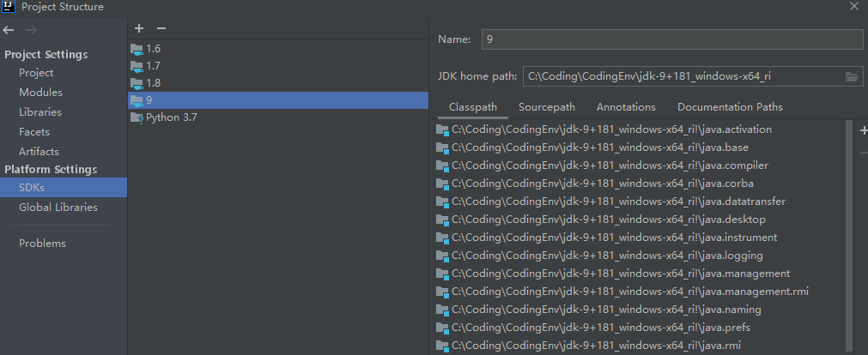The image size is (868, 355).
Task: Go back with the left arrow
Action: coord(9,30)
